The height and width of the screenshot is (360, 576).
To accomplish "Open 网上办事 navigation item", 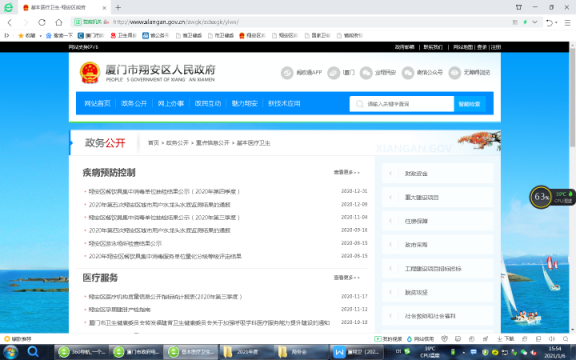I will tap(171, 104).
